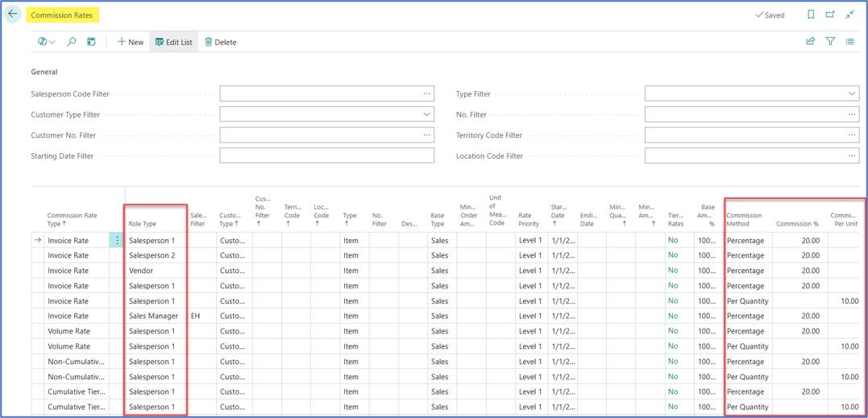Viewport: 868px width, 418px height.
Task: Open the analyze view icon in toolbar
Action: coord(91,42)
